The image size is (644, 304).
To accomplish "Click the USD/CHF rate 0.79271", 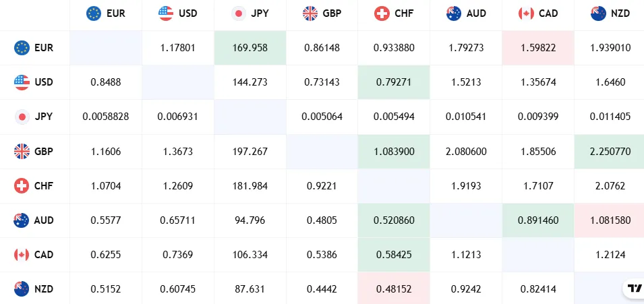I will pos(394,83).
